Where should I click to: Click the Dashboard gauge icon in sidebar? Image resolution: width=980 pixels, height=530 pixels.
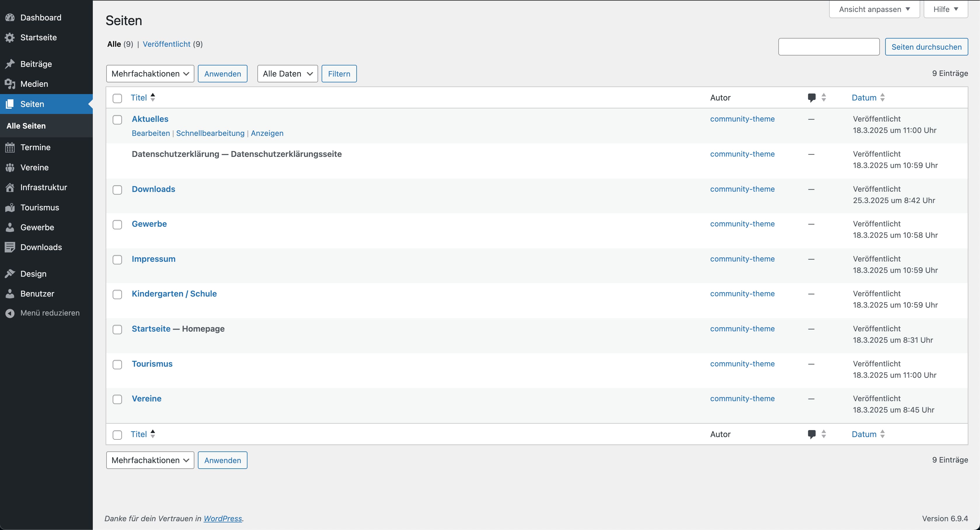10,18
